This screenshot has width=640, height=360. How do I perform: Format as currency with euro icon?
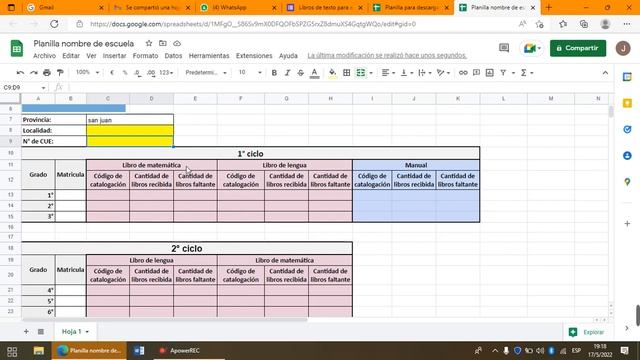[112, 73]
